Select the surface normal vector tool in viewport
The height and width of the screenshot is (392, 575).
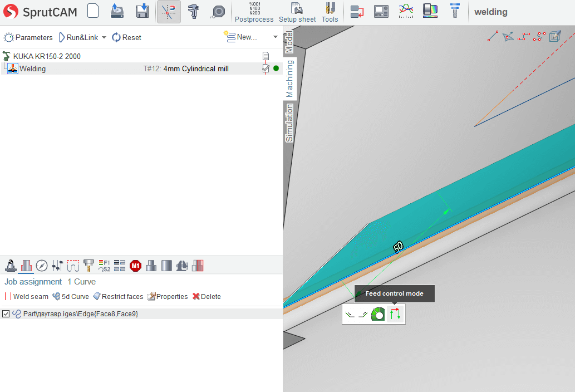coord(508,36)
